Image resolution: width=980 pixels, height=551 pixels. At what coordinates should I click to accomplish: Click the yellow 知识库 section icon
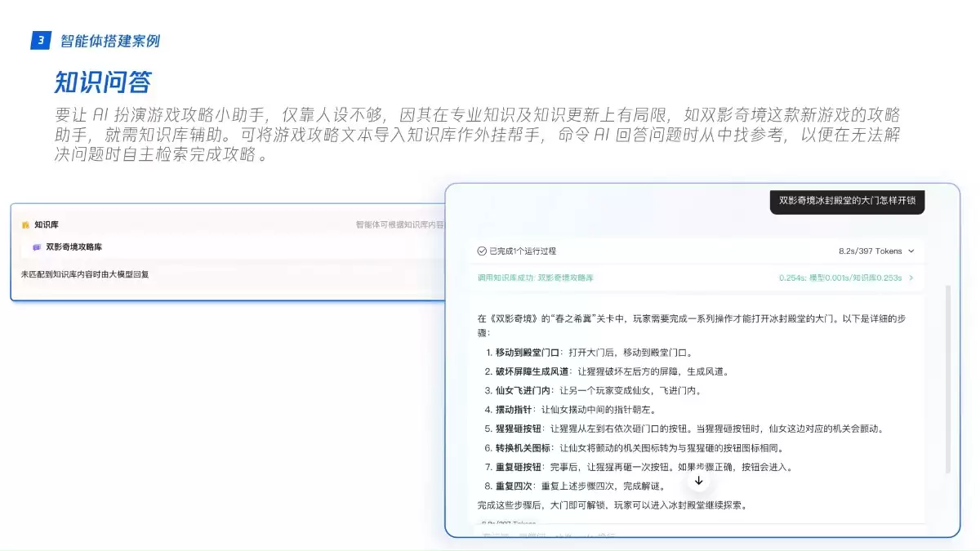(x=25, y=224)
